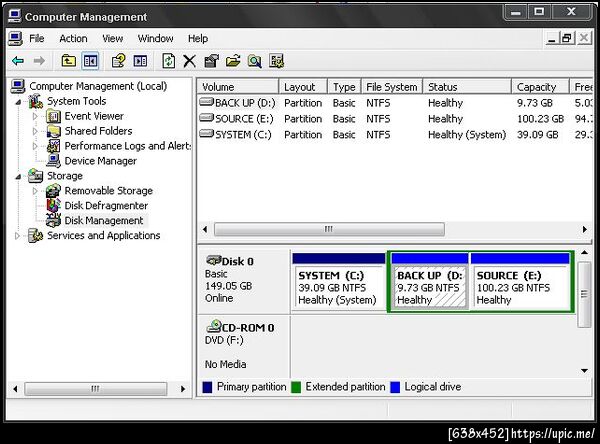Select Disk Defragmenter in the tree
The height and width of the screenshot is (444, 600).
point(106,206)
